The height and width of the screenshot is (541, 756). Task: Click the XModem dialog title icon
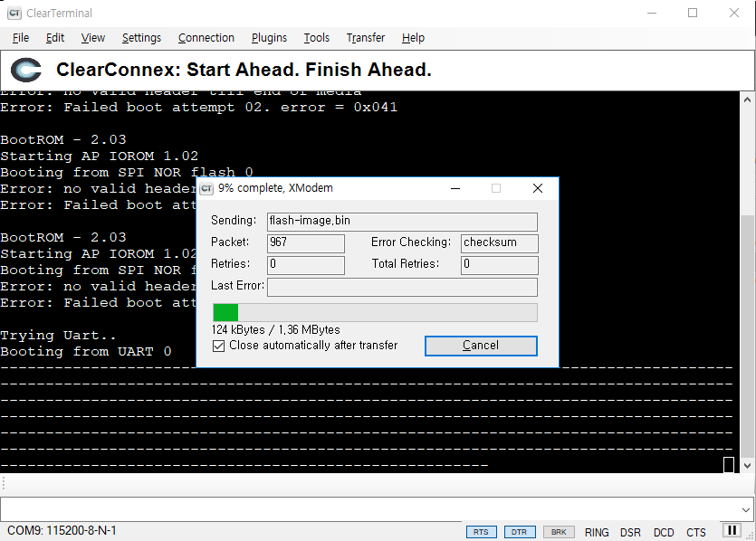(206, 188)
